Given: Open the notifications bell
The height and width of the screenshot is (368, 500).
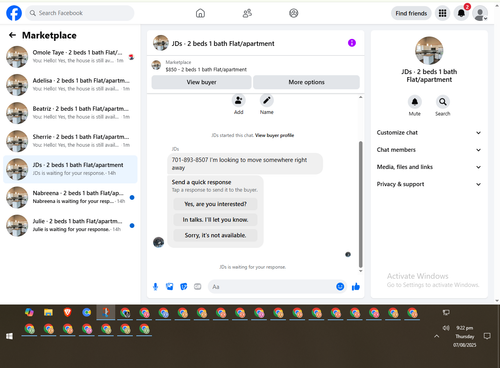Looking at the screenshot, I should 461,13.
